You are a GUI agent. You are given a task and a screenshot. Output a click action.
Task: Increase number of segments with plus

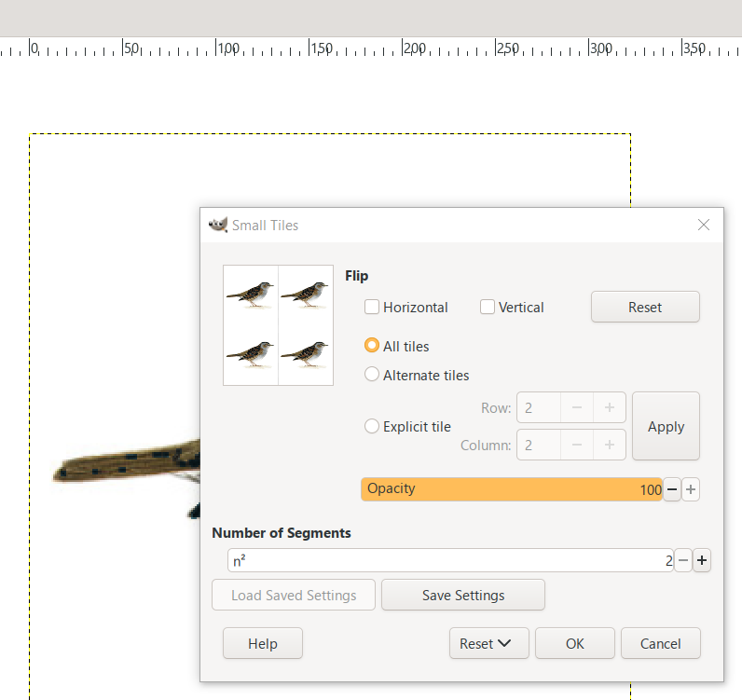point(702,560)
